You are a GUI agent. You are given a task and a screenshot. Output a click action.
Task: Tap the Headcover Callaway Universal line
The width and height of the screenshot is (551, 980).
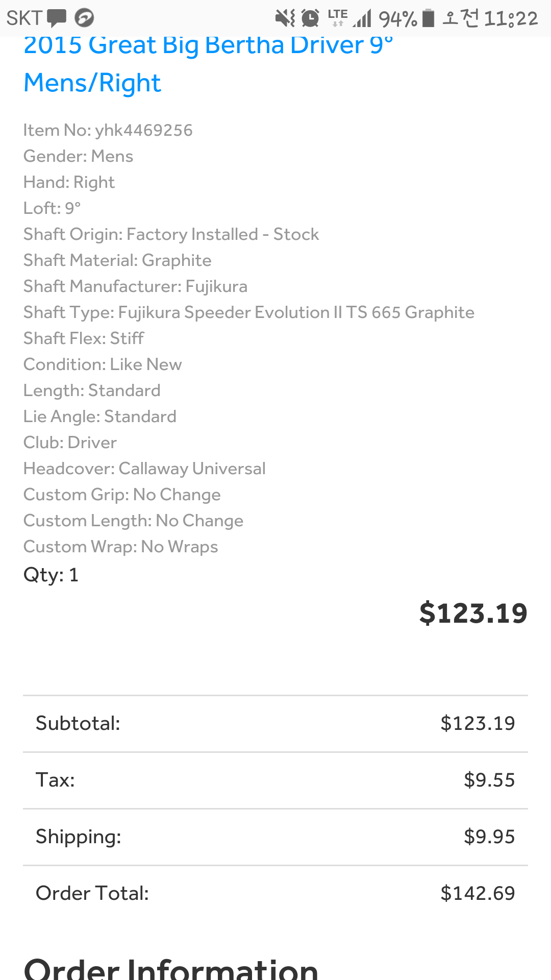point(144,469)
